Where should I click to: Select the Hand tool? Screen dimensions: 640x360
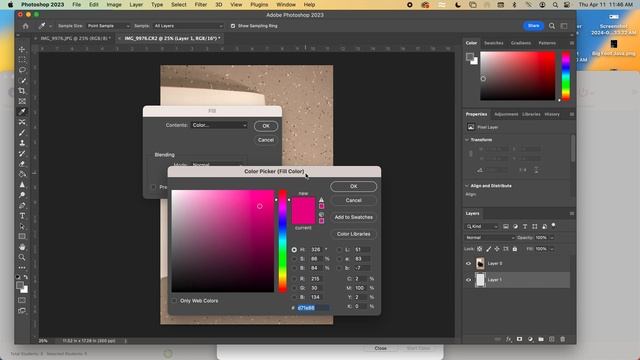(22, 247)
